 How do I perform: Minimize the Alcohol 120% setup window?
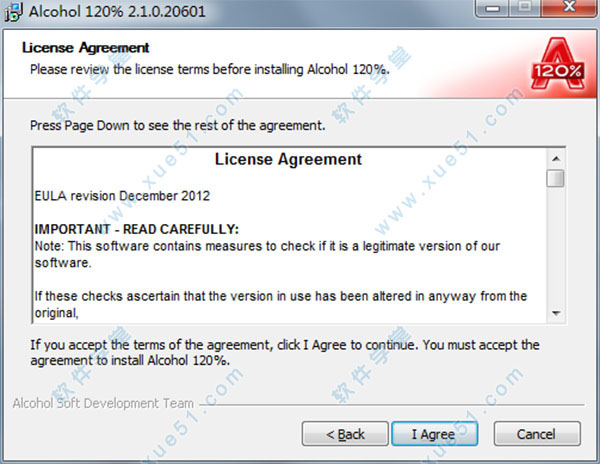492,8
